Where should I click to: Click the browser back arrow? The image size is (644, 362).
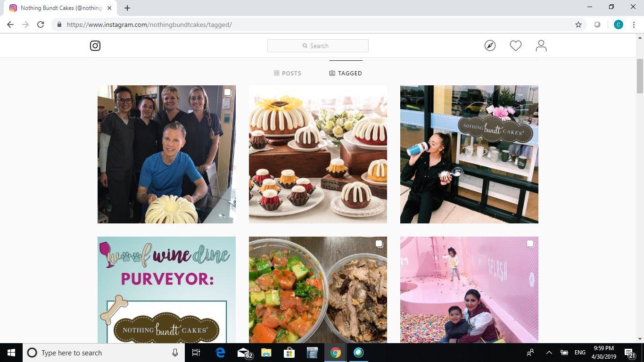(x=10, y=25)
